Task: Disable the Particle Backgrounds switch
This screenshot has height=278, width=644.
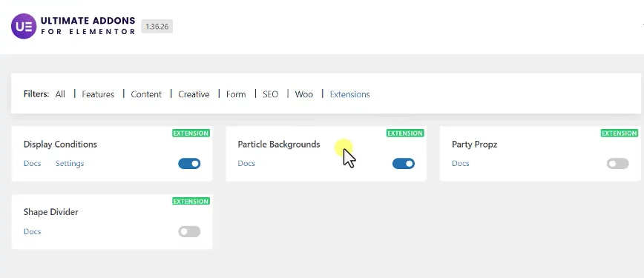Action: pyautogui.click(x=404, y=164)
